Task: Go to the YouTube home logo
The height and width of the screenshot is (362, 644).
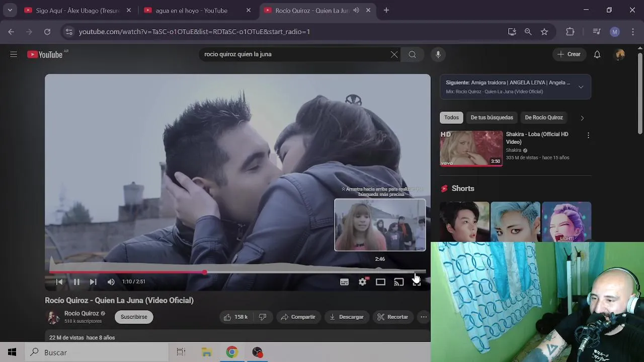Action: (x=45, y=54)
